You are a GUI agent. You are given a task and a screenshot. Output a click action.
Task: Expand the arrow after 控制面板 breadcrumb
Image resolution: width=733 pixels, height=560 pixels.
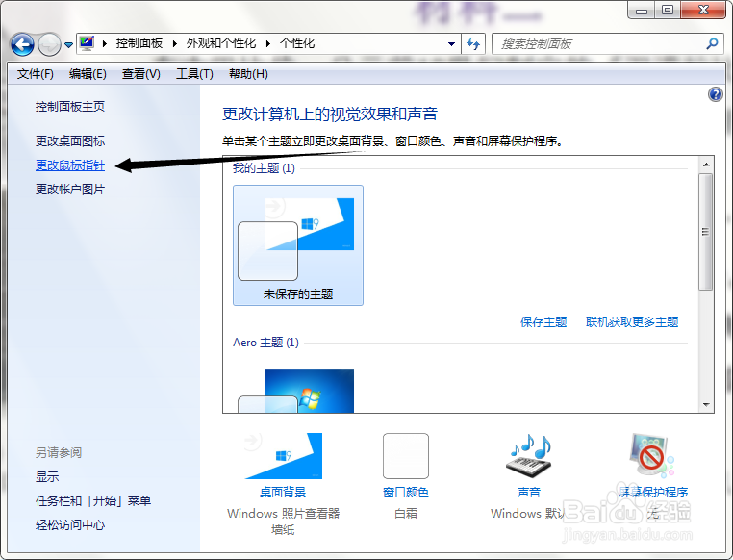click(x=174, y=44)
